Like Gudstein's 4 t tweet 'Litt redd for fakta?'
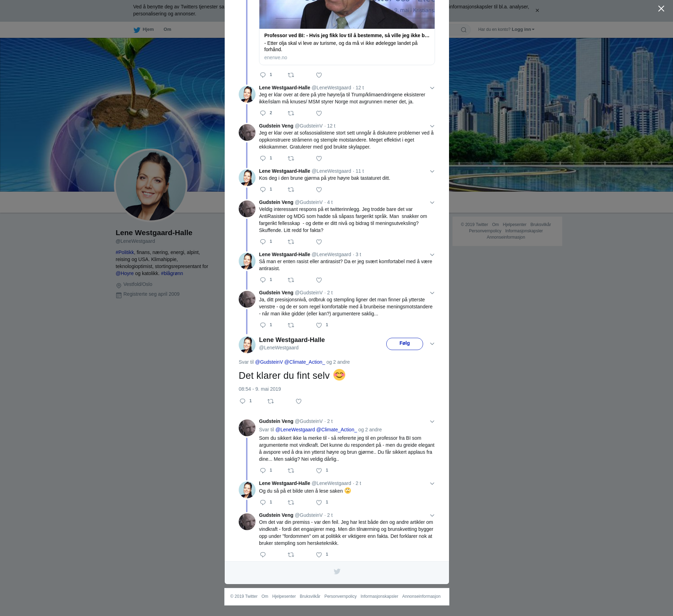 (x=319, y=242)
